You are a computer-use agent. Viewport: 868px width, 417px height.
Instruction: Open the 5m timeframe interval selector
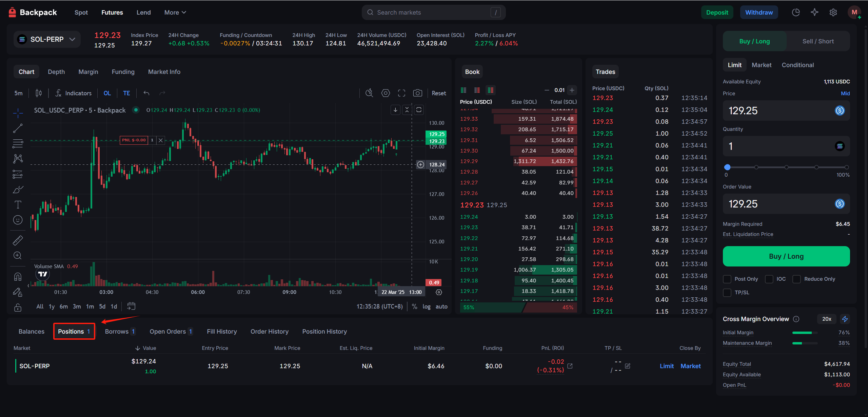click(x=19, y=93)
